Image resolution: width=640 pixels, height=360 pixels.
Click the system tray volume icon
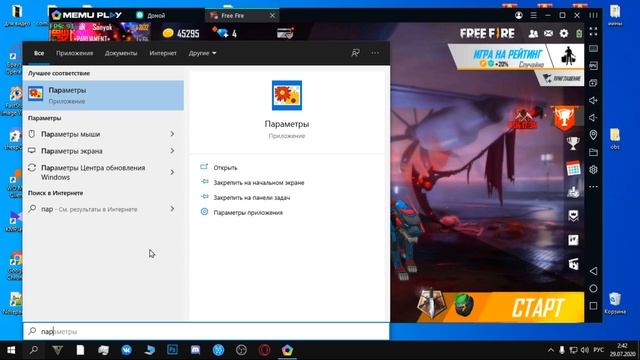(x=584, y=350)
